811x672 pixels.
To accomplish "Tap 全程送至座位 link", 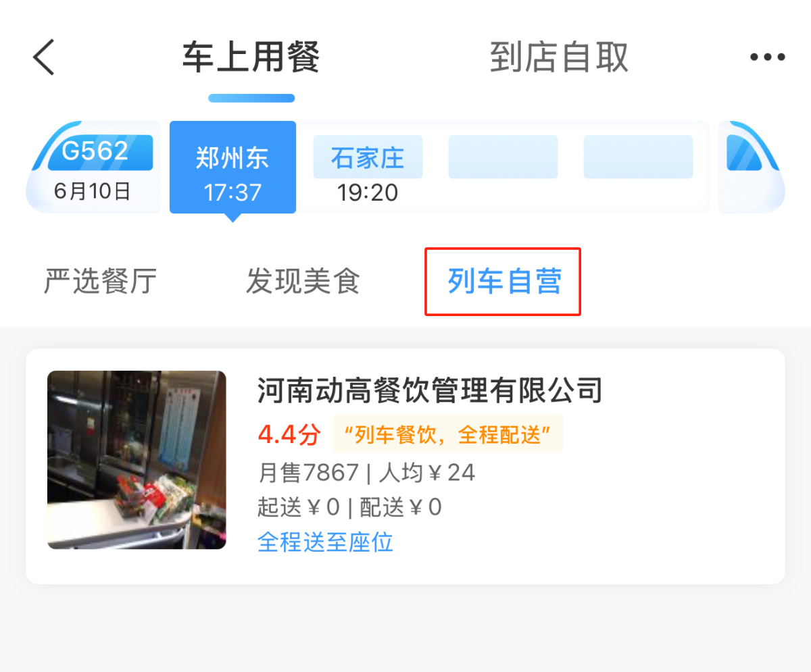I will click(325, 542).
